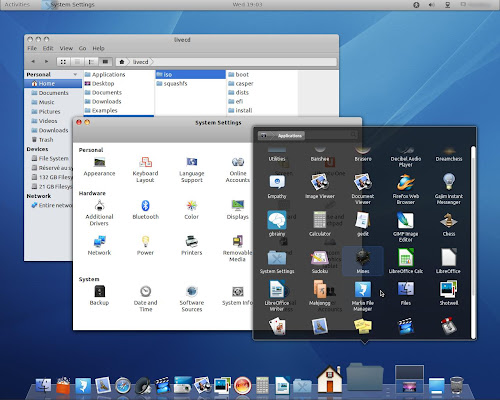Open the Go menu in file manager
The width and height of the screenshot is (500, 400).
coord(82,48)
